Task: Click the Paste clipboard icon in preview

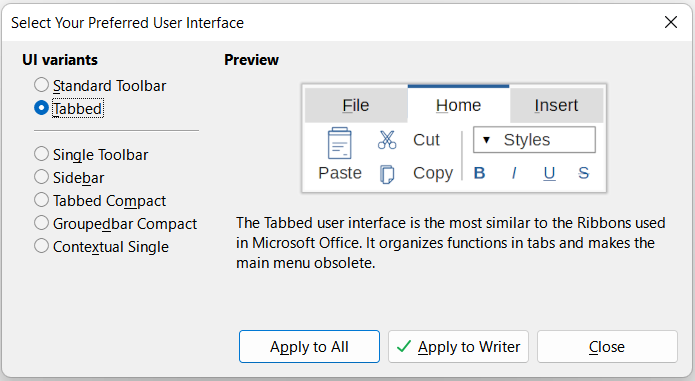Action: pyautogui.click(x=340, y=143)
